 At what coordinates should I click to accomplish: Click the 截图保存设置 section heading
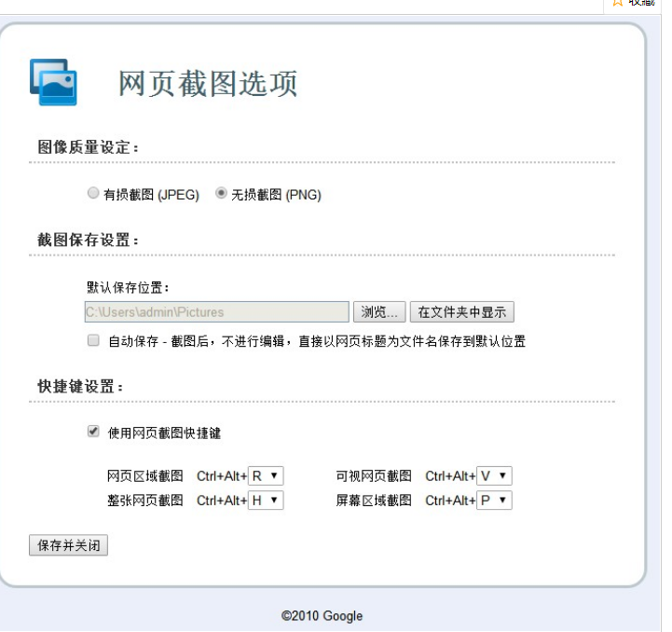[x=88, y=240]
